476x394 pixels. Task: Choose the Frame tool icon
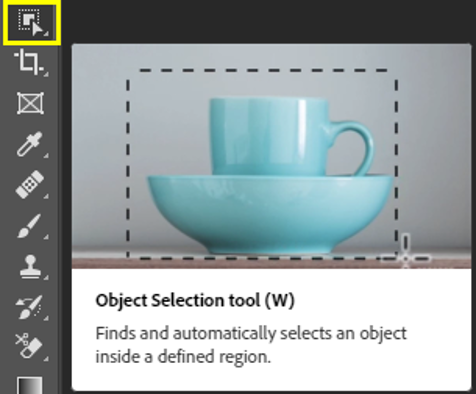pyautogui.click(x=30, y=103)
